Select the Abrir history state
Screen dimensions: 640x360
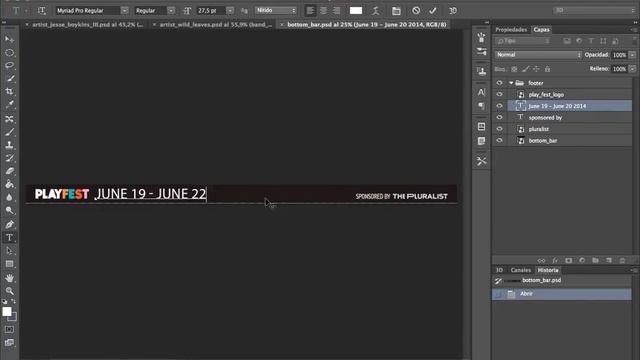tap(562, 294)
